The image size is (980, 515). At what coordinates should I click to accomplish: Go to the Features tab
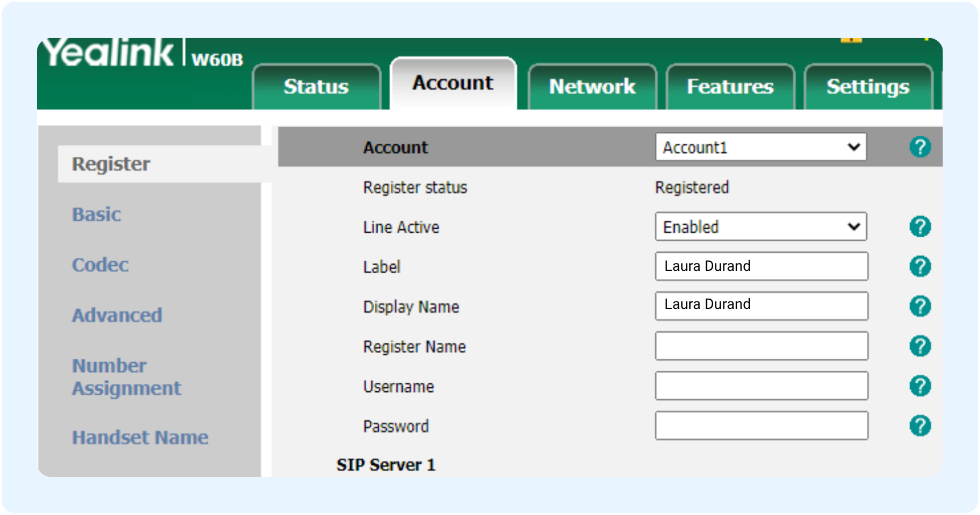tap(730, 87)
